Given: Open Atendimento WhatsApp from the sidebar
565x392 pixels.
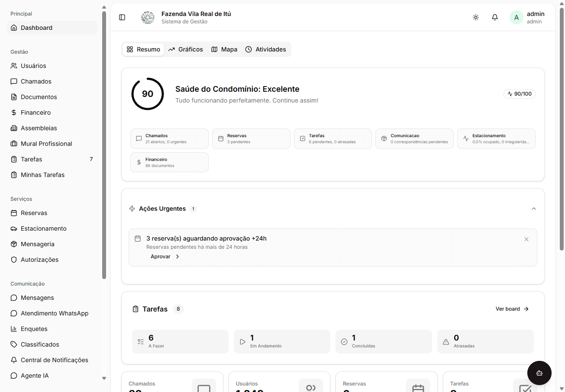Looking at the screenshot, I should [x=54, y=313].
